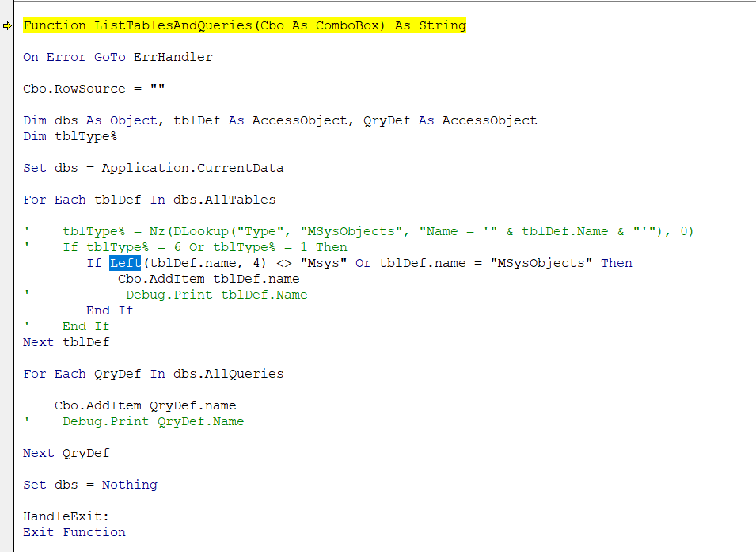Click the commented Debug.Print tblDef.Name line
The image size is (756, 552).
click(x=165, y=295)
